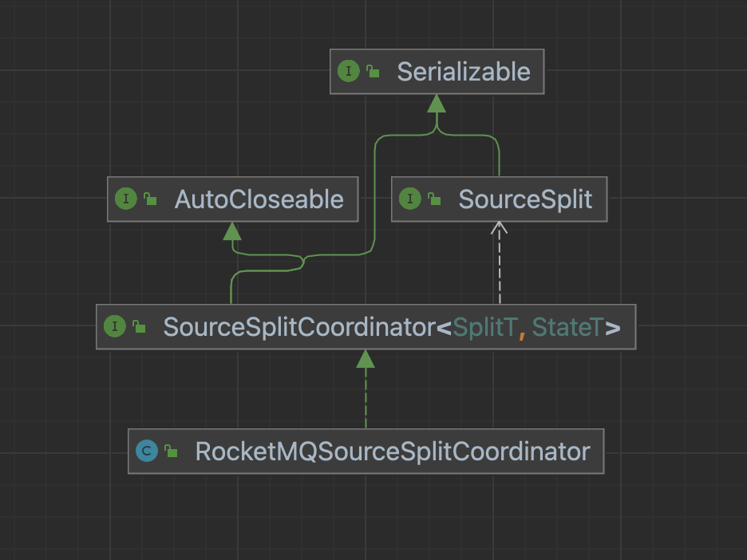Click the lock icon beside RocketMQSourceSplitCoordinator label
The image size is (747, 560).
pos(171,452)
